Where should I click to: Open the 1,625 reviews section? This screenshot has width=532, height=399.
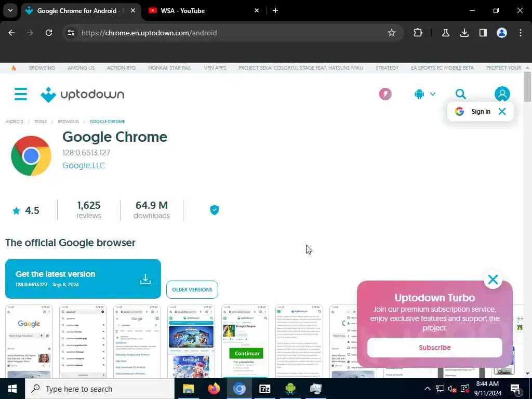(x=89, y=210)
